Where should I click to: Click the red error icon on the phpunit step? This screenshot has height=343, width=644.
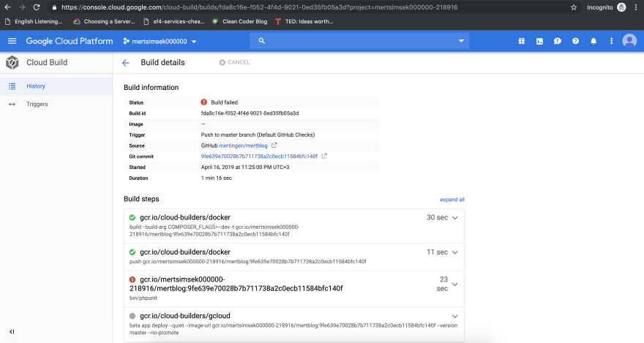point(132,279)
